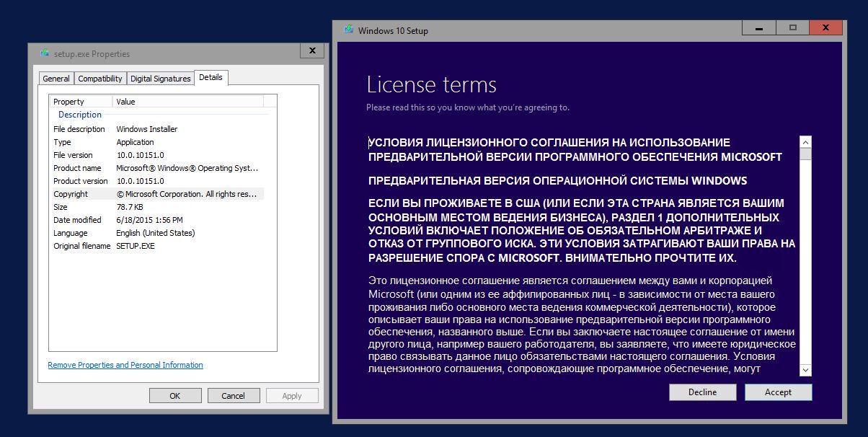The height and width of the screenshot is (437, 868).
Task: Select the File version row
Action: tap(158, 155)
